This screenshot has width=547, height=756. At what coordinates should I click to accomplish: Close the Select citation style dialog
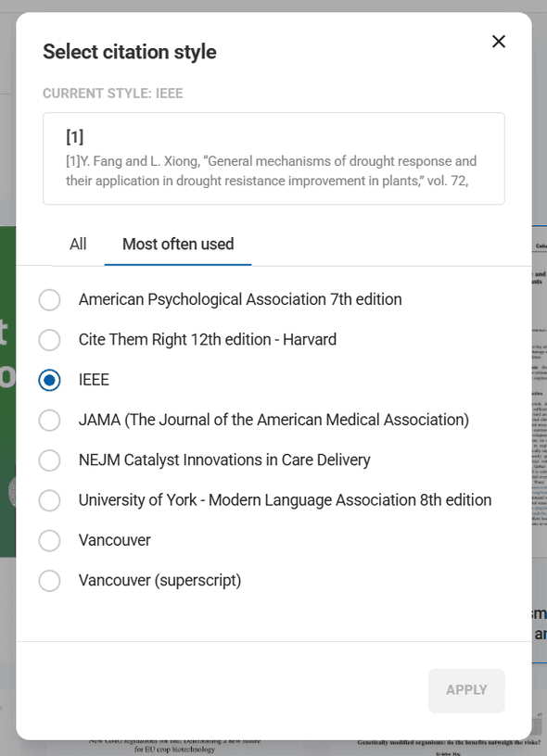(x=498, y=41)
